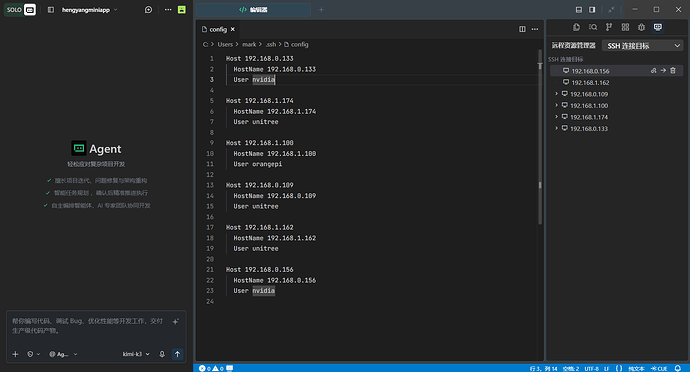Delete the 192.168.0.156 SSH target
The image size is (690, 372).
point(673,70)
